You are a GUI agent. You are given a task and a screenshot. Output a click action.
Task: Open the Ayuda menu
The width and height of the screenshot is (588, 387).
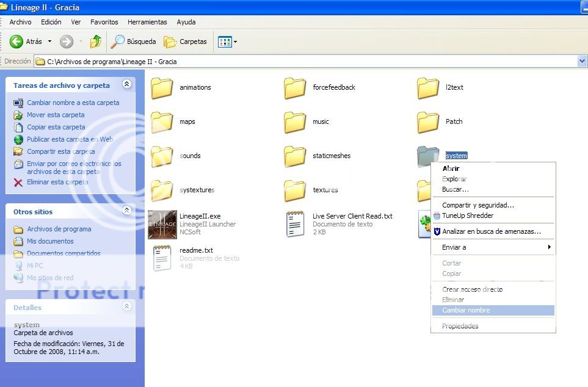click(x=186, y=22)
